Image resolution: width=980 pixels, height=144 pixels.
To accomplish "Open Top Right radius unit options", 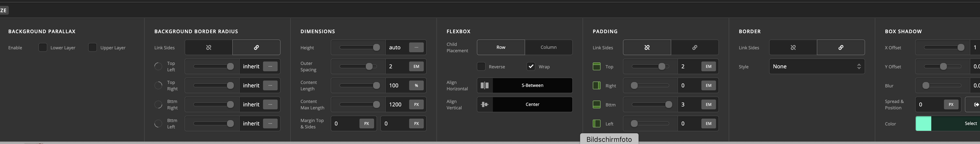I will tap(270, 85).
